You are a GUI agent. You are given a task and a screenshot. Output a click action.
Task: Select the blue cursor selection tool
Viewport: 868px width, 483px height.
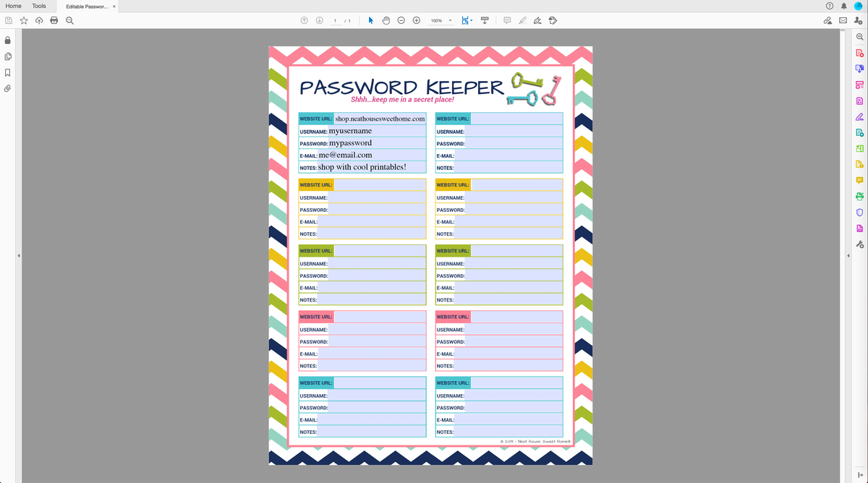pyautogui.click(x=370, y=20)
